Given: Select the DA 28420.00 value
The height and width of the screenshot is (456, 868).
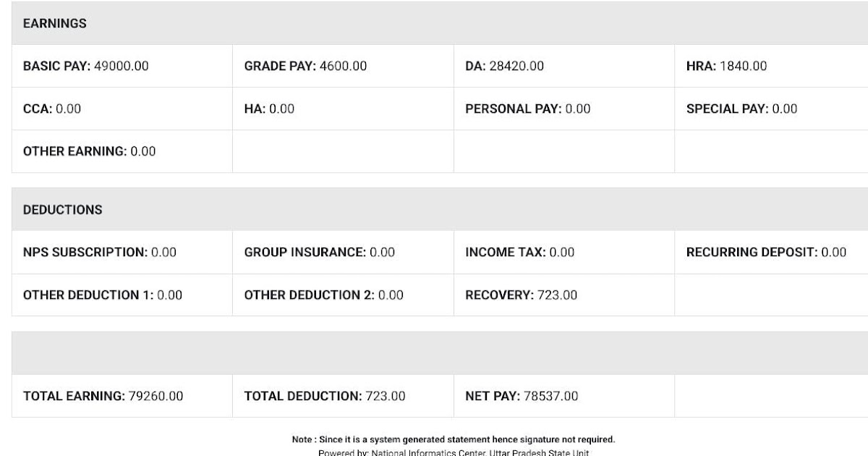Looking at the screenshot, I should pyautogui.click(x=504, y=67).
